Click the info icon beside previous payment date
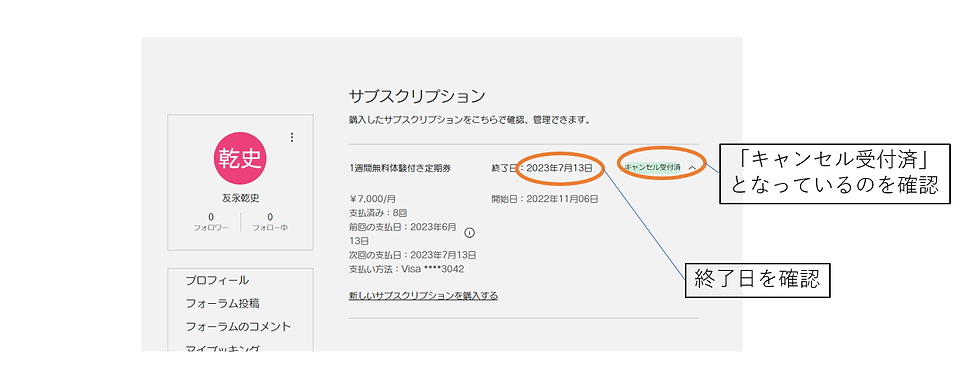 469,232
